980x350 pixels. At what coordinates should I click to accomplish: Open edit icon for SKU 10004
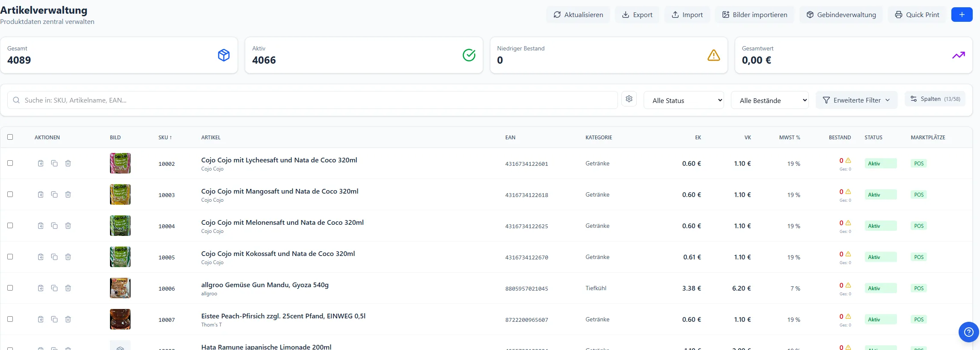tap(41, 226)
